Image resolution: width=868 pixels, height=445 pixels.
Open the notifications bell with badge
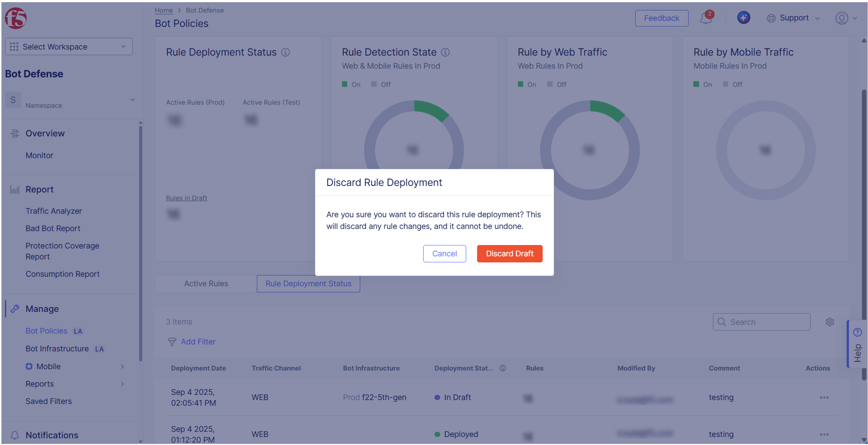click(706, 18)
